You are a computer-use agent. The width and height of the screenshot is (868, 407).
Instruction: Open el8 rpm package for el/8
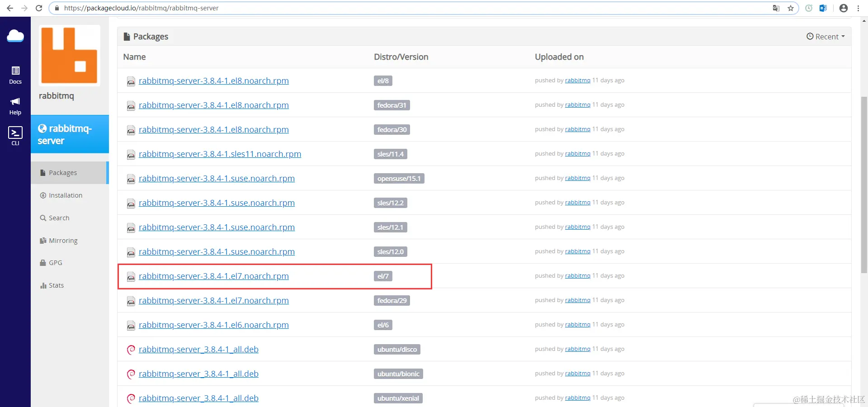[x=213, y=81]
